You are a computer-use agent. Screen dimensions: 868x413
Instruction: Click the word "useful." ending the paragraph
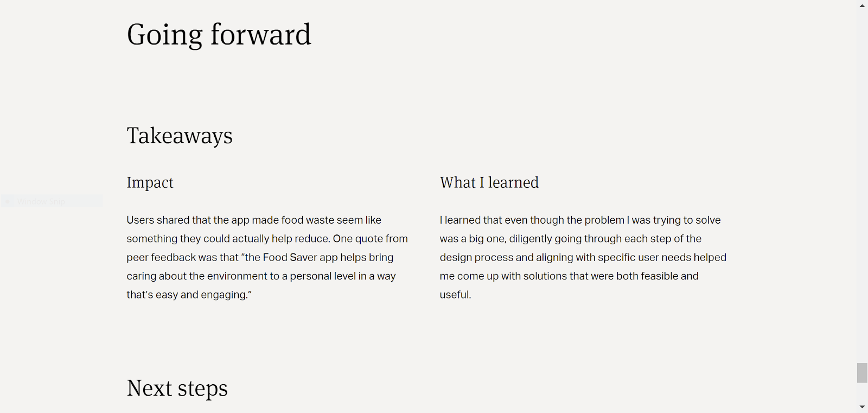pyautogui.click(x=455, y=295)
